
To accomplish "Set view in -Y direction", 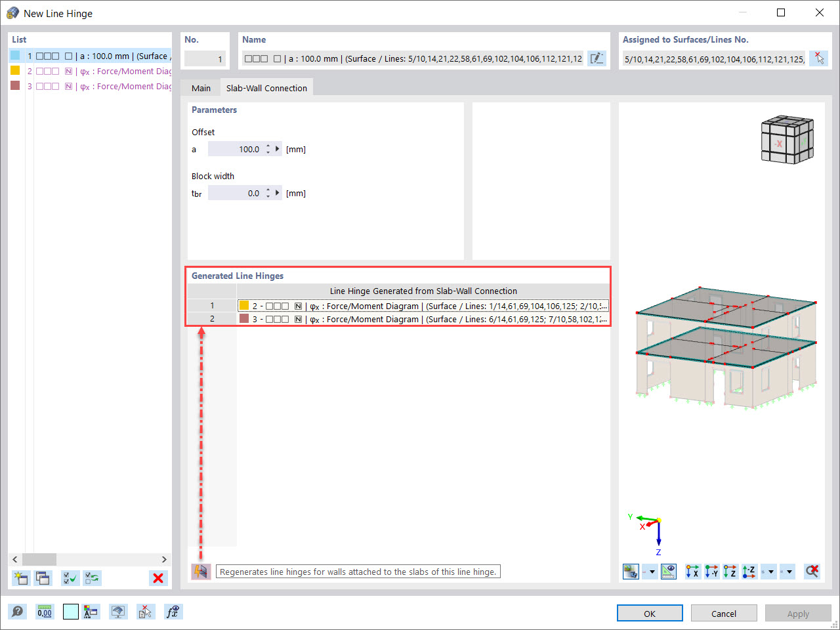I will 711,572.
